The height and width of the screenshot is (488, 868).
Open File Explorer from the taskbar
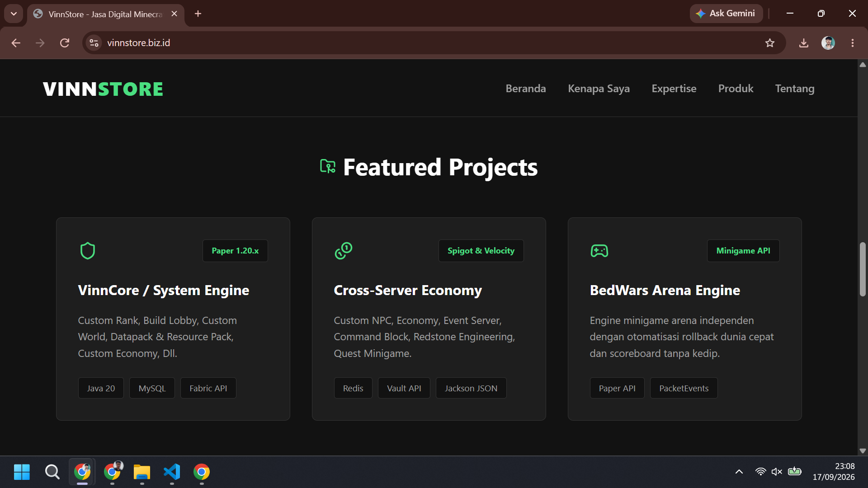(142, 472)
